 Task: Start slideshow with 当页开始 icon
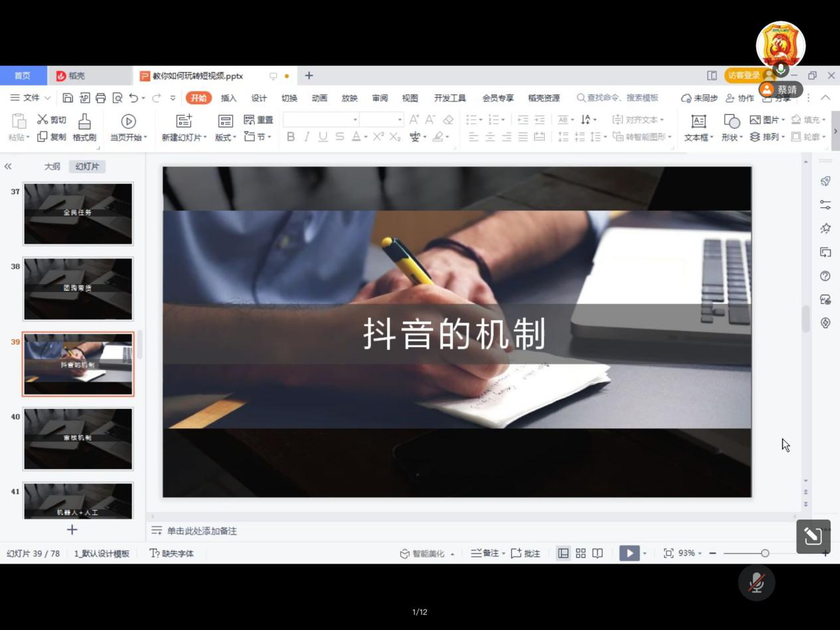coord(128,121)
